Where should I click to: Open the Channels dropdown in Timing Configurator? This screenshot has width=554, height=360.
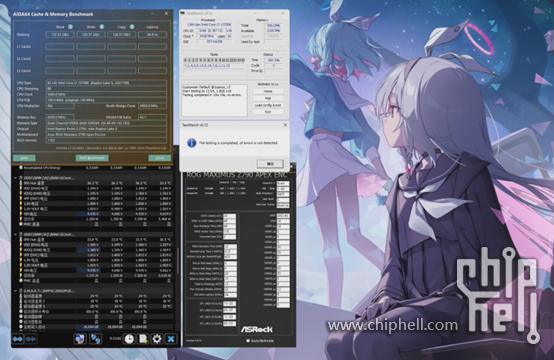pos(283,183)
